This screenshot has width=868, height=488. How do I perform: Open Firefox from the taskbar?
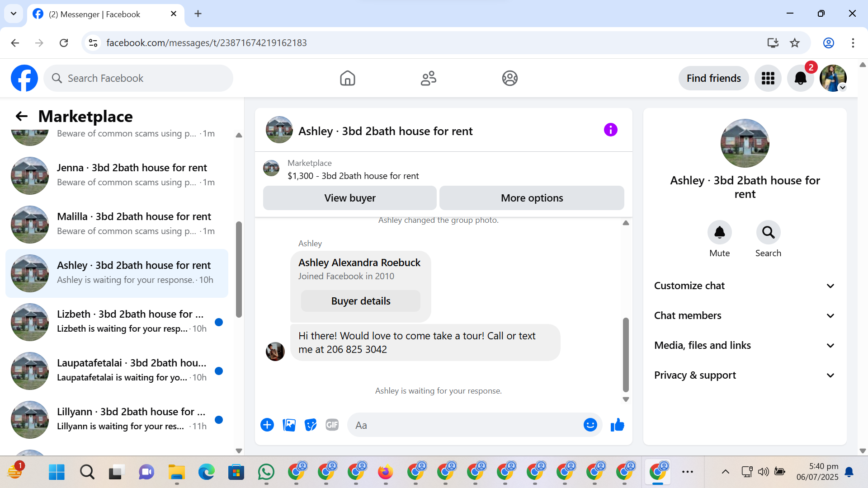386,472
